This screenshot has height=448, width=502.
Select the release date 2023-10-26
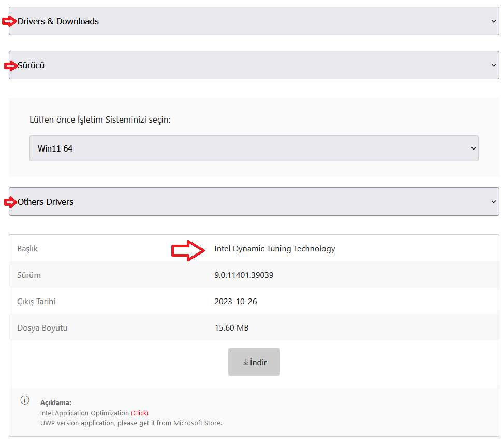coord(235,302)
